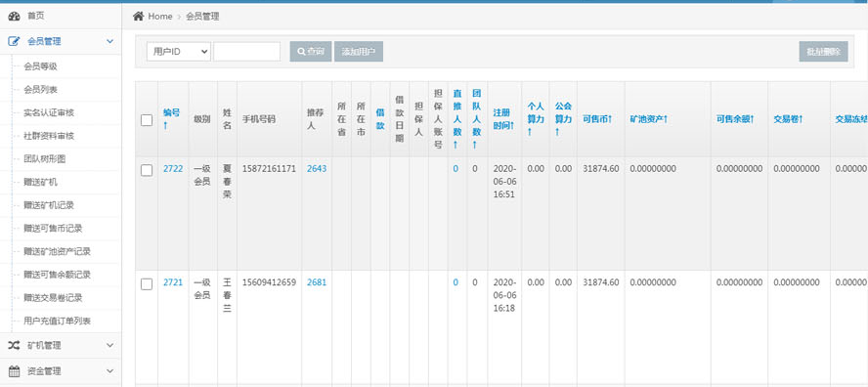Screen dimensions: 868x387
Task: Open 赠送可售余额记录 in the sidebar
Action: (x=57, y=275)
